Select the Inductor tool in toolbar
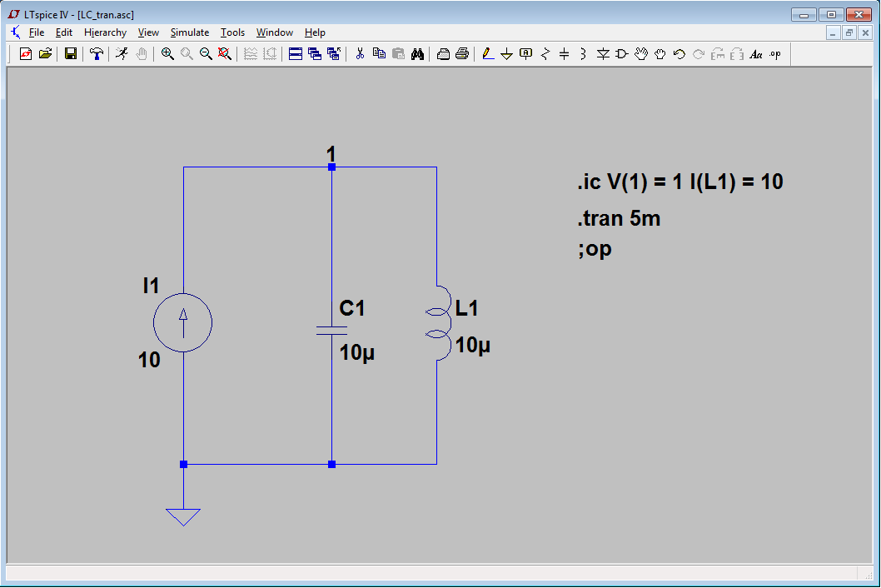 [583, 54]
